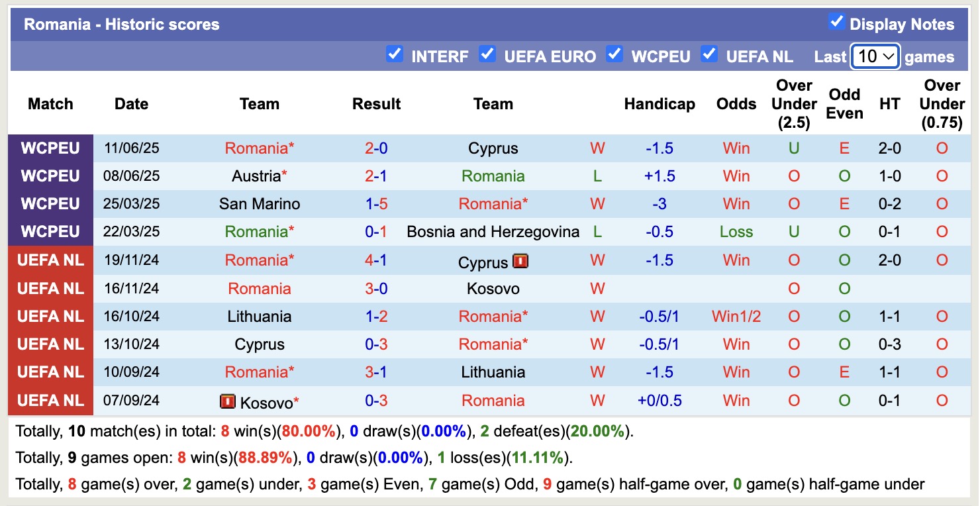Viewport: 980px width, 506px height.
Task: Click the Handicap column header
Action: pos(660,104)
